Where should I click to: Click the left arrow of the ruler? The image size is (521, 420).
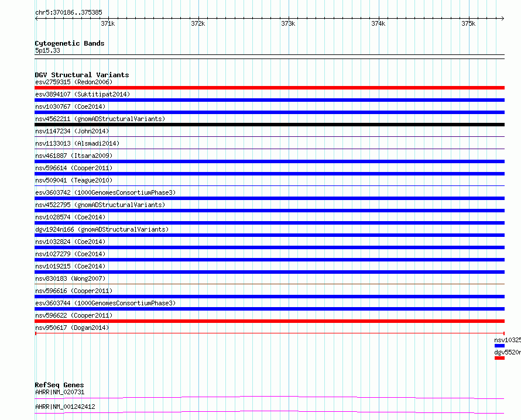tap(36, 19)
